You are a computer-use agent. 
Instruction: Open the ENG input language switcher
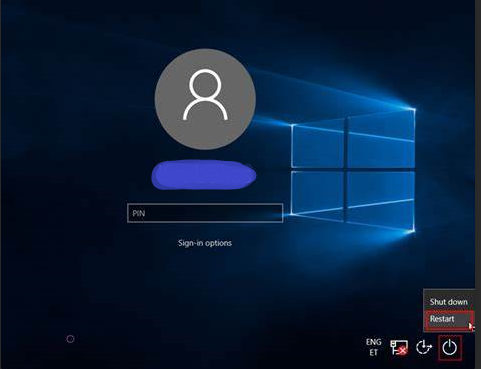click(373, 342)
